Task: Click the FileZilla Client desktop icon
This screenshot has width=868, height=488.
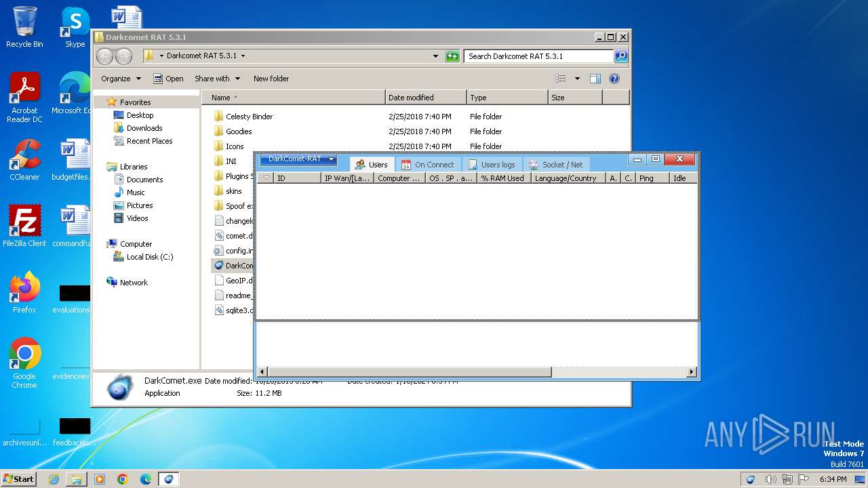Action: (x=24, y=226)
